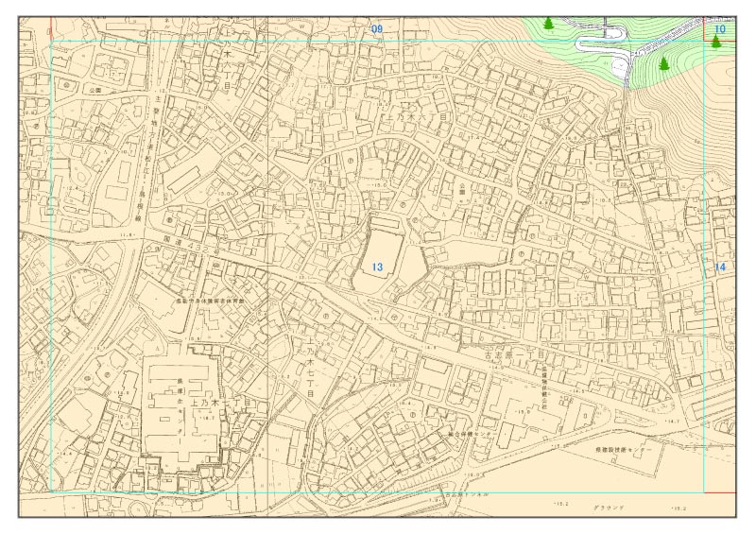Select the tree symbol below number 10
Screen dimensions: 756x534
[716, 43]
